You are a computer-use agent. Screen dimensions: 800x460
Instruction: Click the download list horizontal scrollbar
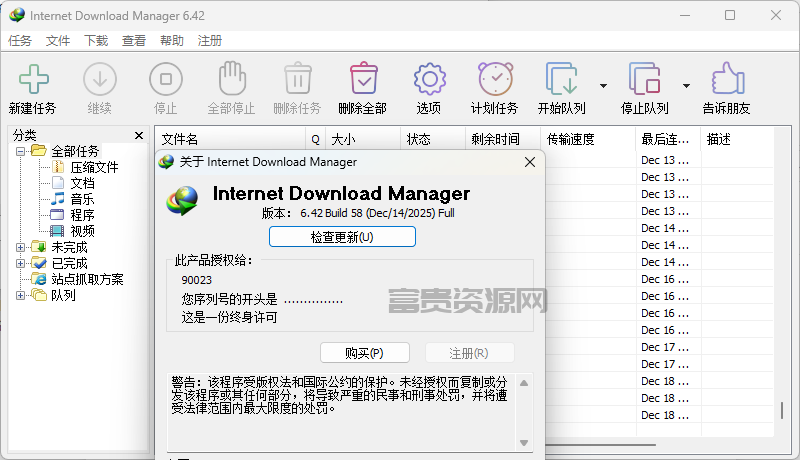click(600, 445)
